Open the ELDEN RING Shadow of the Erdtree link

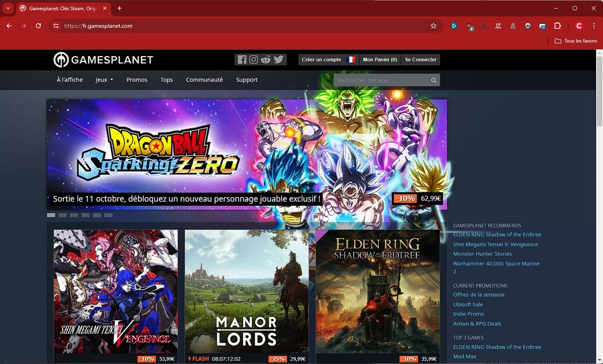497,234
